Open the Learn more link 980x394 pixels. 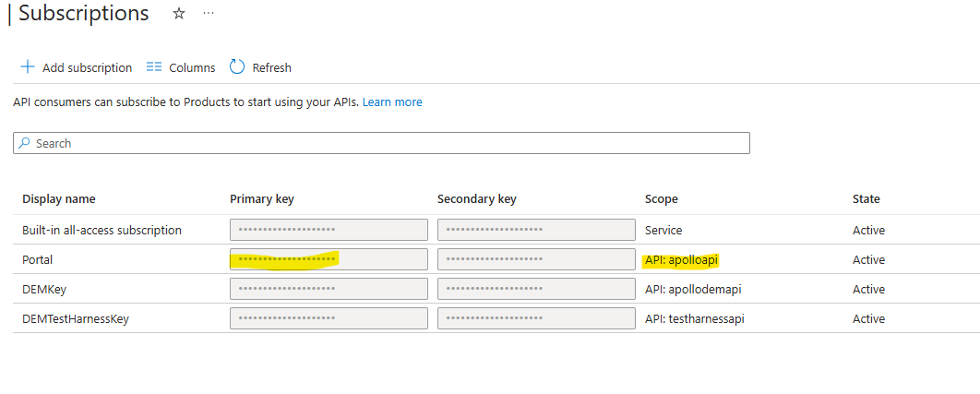click(392, 102)
